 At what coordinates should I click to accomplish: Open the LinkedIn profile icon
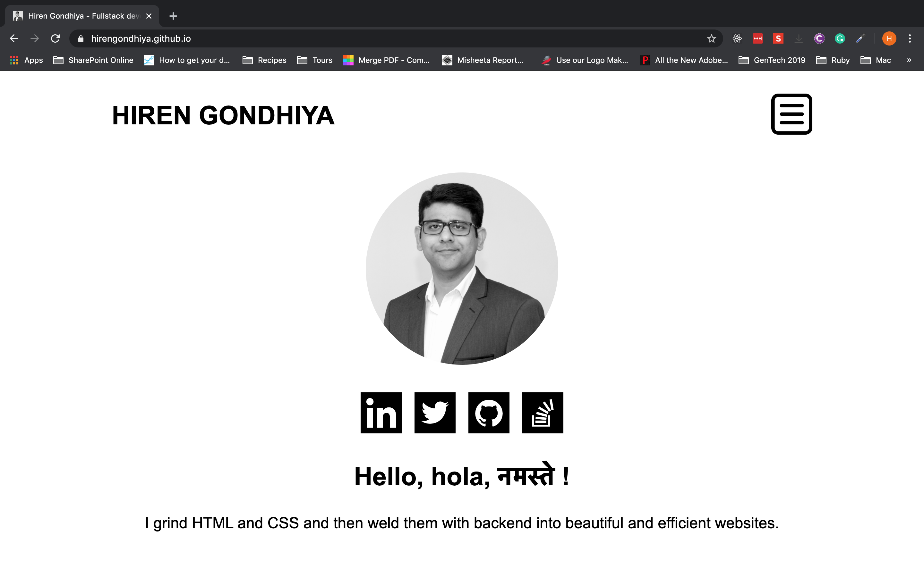381,413
